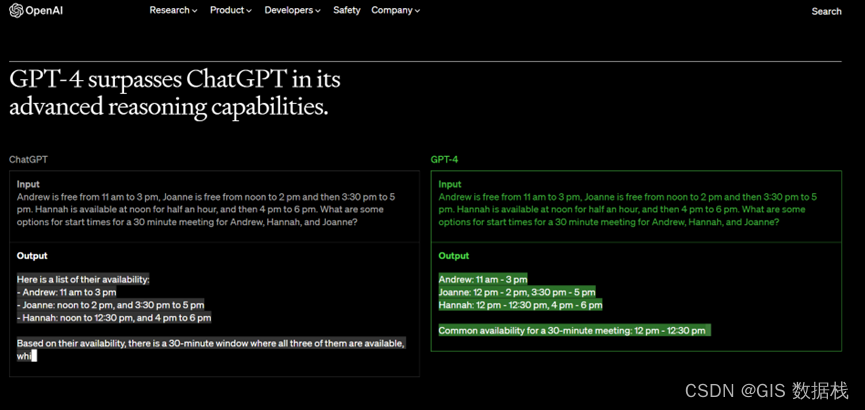Click 'Andrew: 11 am - 3 pm' in GPT-4 output

tap(483, 279)
